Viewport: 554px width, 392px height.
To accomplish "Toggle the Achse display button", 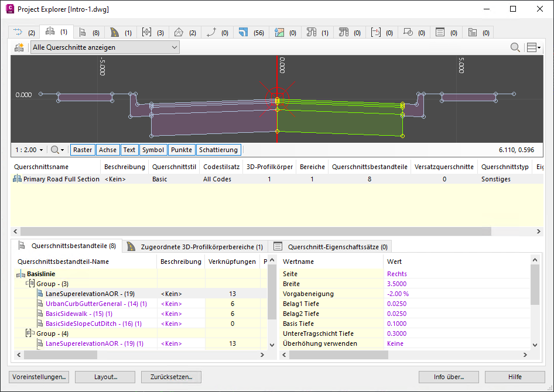I will (x=108, y=150).
